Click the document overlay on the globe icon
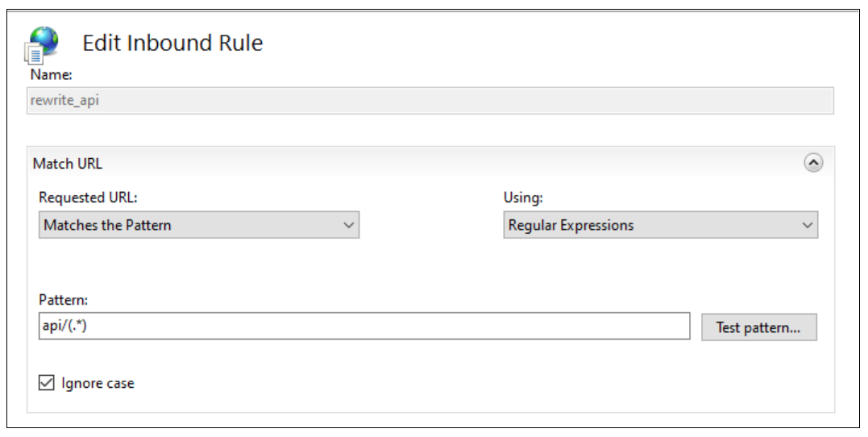This screenshot has height=437, width=868. click(34, 55)
